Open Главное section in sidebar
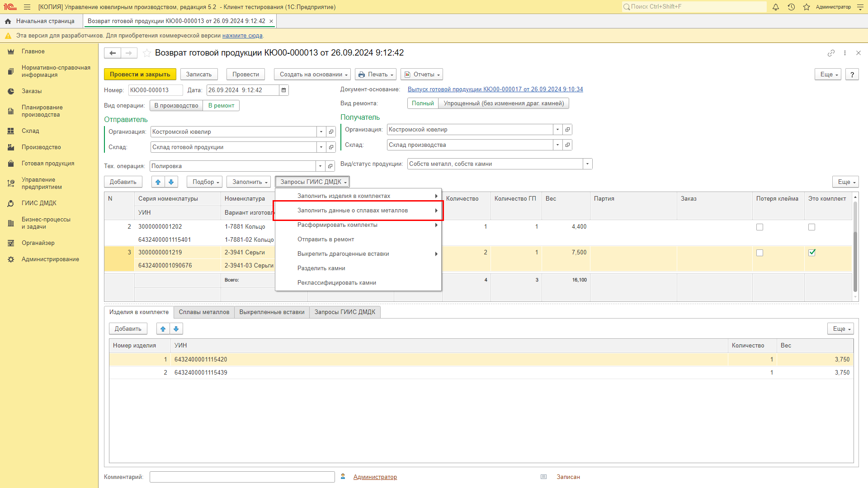 33,52
